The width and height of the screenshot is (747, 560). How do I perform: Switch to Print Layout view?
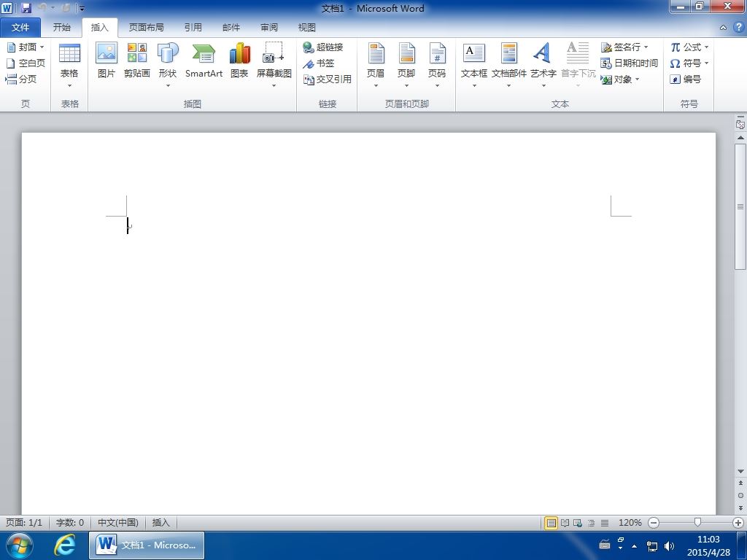pos(551,523)
